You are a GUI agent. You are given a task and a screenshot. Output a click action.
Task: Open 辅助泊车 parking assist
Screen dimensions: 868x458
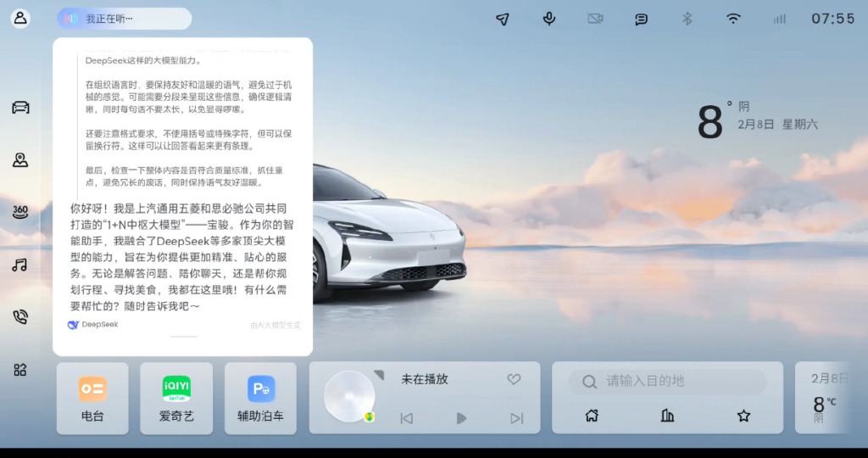tap(260, 398)
